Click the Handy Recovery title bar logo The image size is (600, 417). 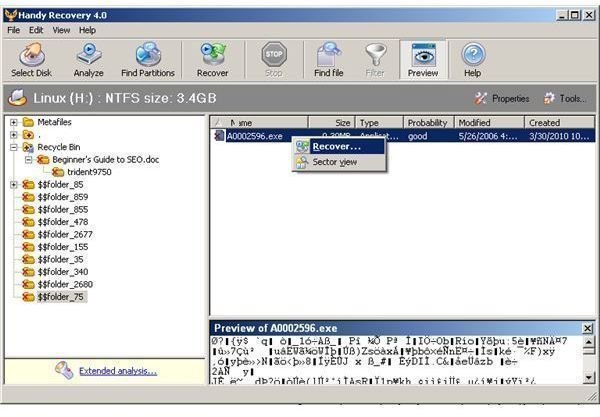coord(11,15)
